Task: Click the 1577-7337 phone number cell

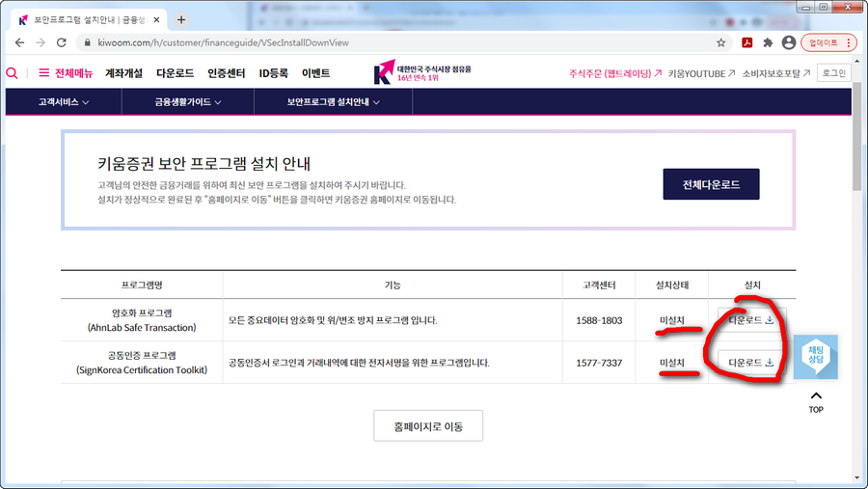Action: [x=599, y=364]
